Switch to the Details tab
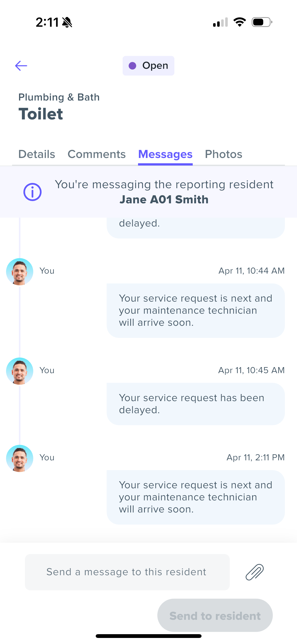The image size is (297, 644). coord(37,154)
